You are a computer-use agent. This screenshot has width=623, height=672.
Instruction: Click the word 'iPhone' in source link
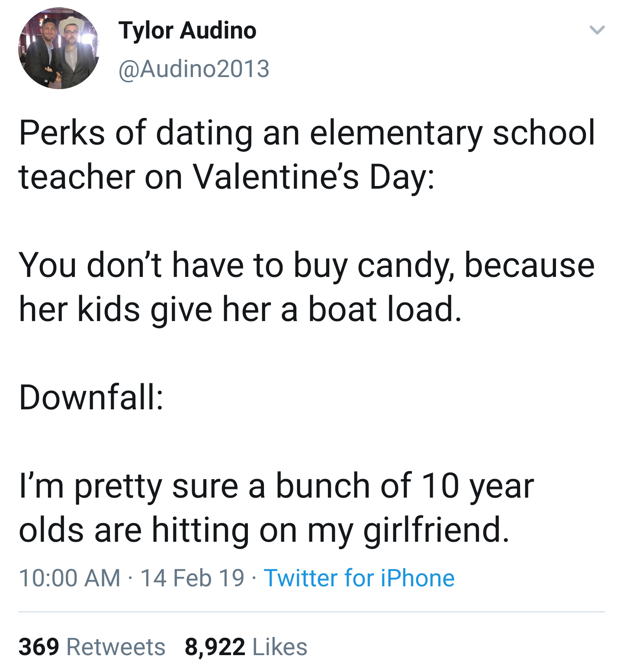pyautogui.click(x=417, y=578)
